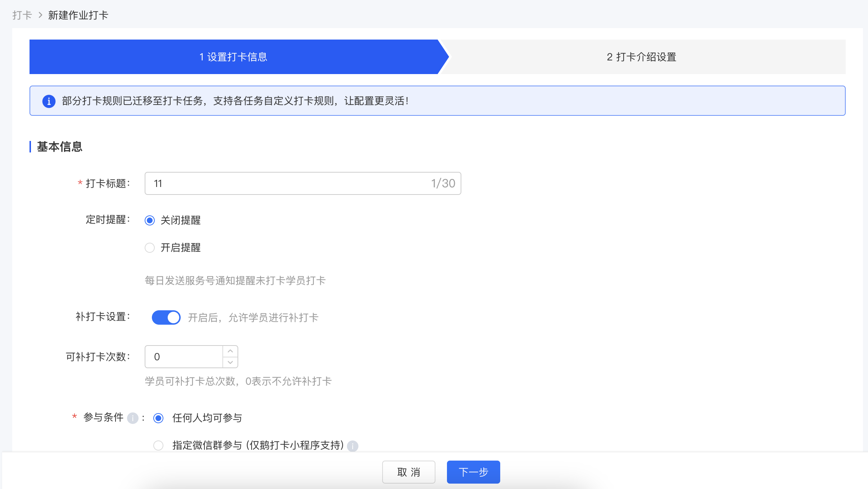Image resolution: width=868 pixels, height=489 pixels.
Task: Go to step 1 设置打卡信息
Action: point(234,57)
